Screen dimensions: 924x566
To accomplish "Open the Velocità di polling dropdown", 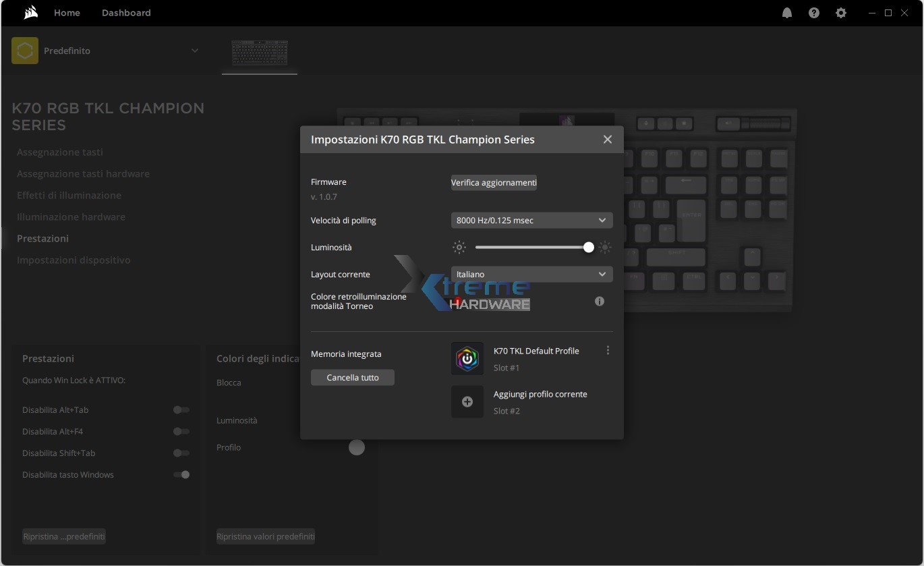I will 531,221.
